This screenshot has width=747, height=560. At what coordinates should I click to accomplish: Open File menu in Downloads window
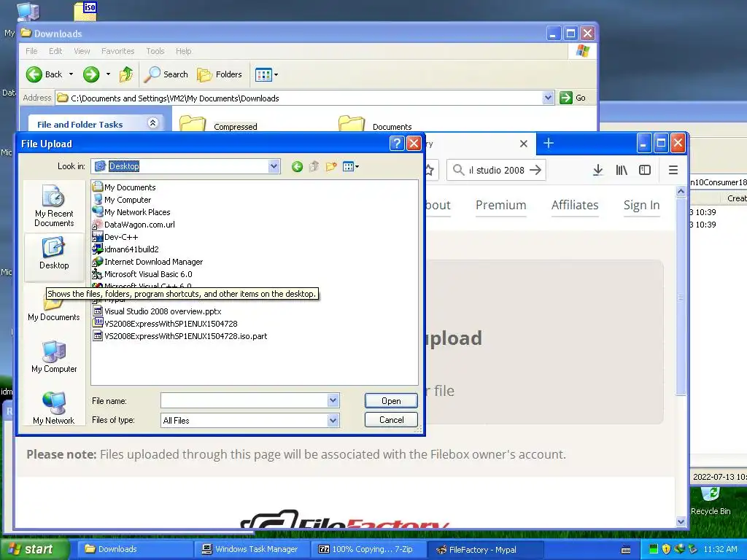tap(31, 51)
